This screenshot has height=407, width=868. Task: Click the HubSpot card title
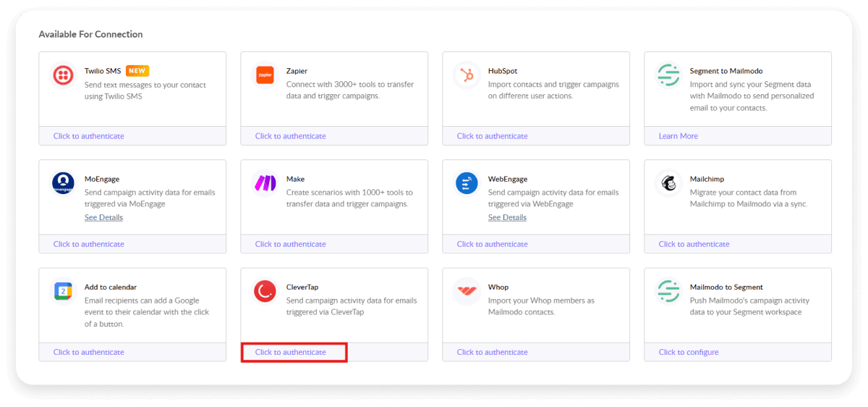503,71
